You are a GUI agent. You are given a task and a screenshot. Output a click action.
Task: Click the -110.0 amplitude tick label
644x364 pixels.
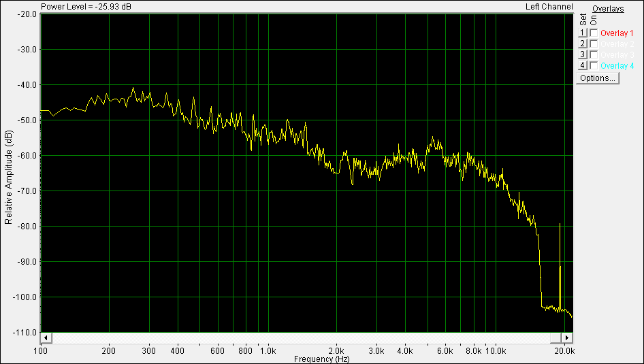25,332
